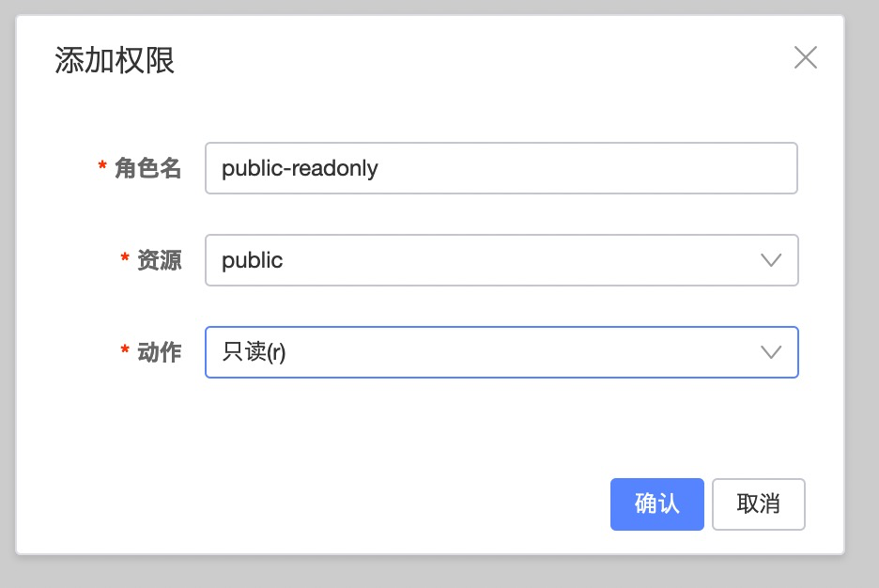Viewport: 879px width, 588px height.
Task: Expand the 资源 dropdown chevron arrow
Action: pyautogui.click(x=770, y=260)
